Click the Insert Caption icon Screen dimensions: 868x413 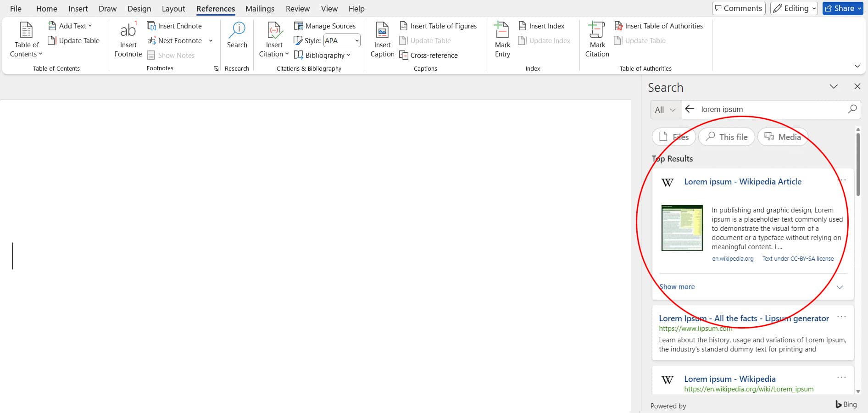click(x=382, y=30)
